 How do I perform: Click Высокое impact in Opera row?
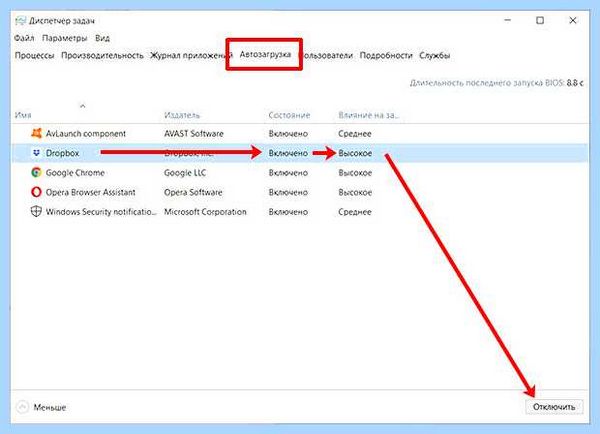click(355, 192)
